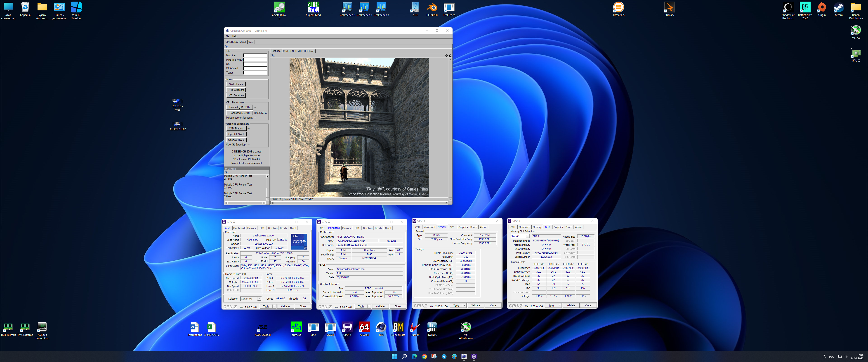Screen dimensions: 868x362
Task: Open Tools dropdown arrow in CPU-Z CPU window
Action: [x=274, y=306]
